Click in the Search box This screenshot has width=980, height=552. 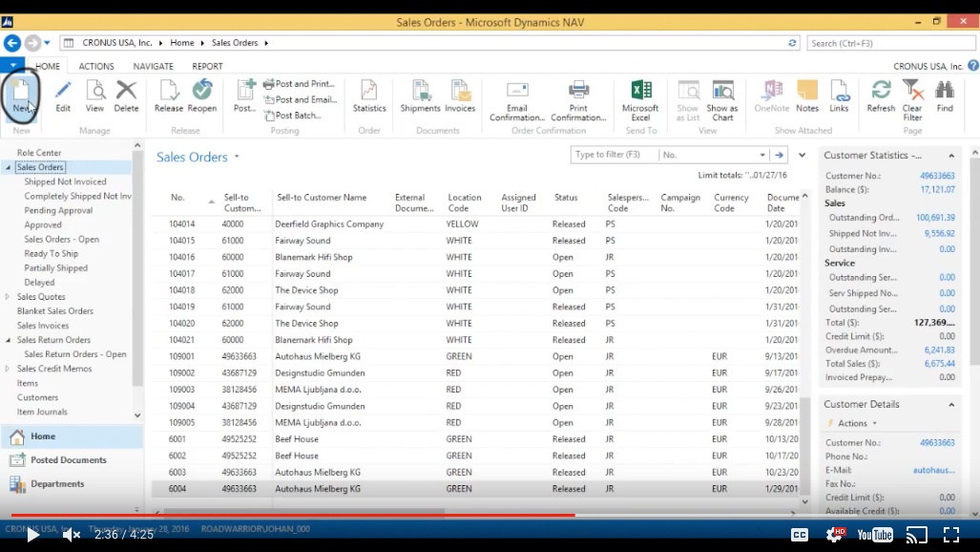coord(890,43)
